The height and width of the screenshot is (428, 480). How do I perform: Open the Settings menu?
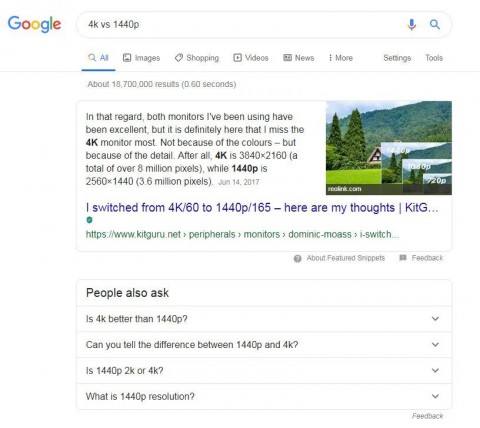(x=397, y=58)
